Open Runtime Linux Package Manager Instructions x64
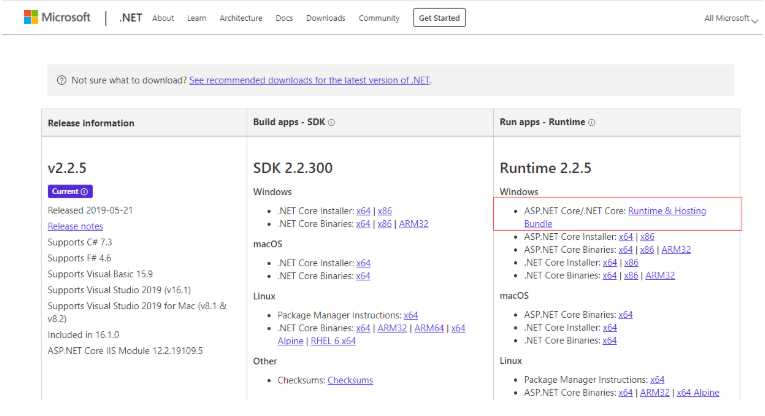This screenshot has height=416, width=765. pos(657,379)
